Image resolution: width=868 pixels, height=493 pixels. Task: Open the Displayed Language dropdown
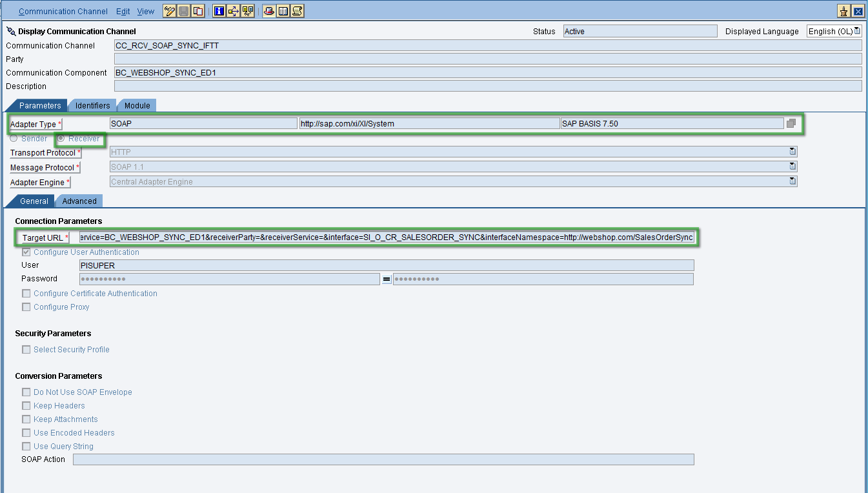click(857, 31)
